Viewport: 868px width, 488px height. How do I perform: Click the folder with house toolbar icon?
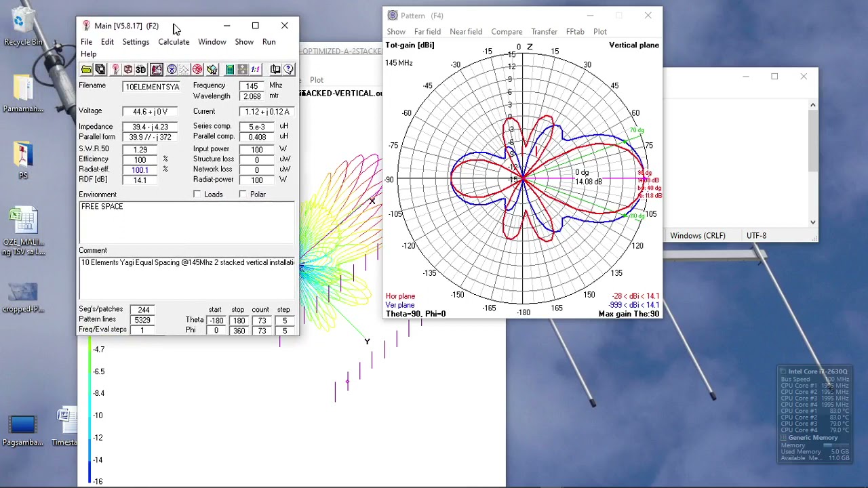[x=212, y=69]
